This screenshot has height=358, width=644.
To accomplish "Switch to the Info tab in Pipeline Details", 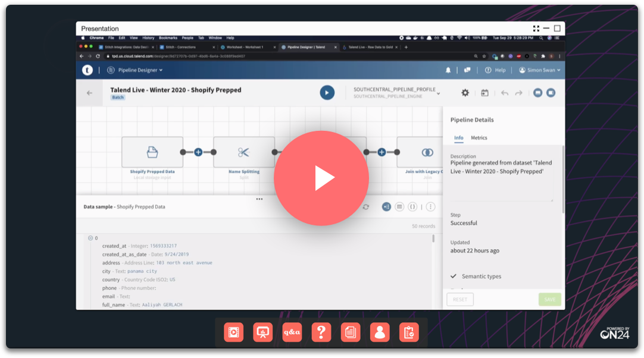I will pos(459,138).
